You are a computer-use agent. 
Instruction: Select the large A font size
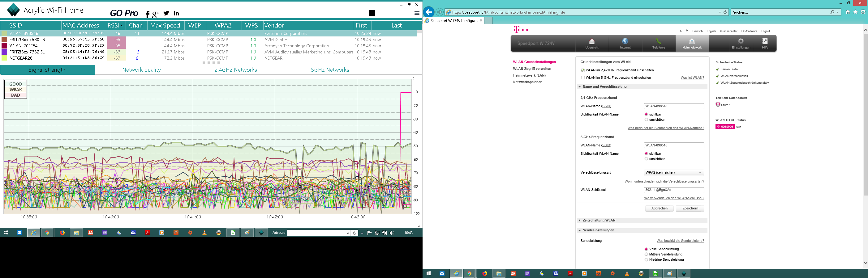coord(687,31)
